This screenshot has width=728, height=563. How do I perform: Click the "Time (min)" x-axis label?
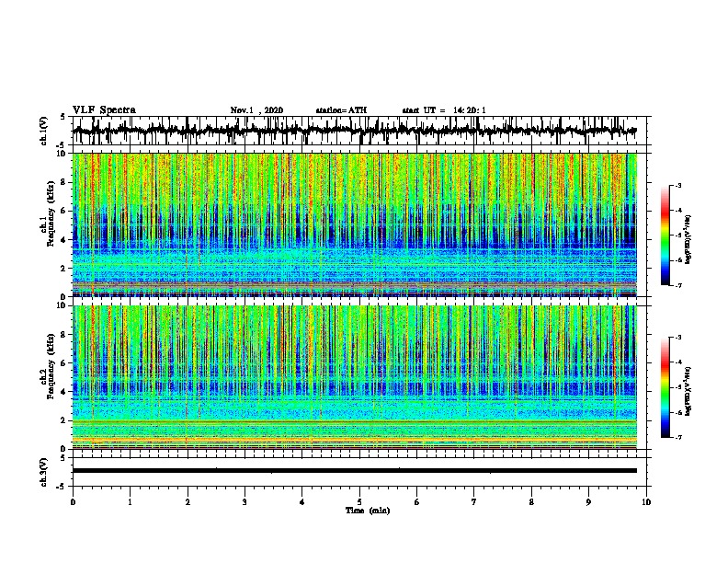(368, 511)
